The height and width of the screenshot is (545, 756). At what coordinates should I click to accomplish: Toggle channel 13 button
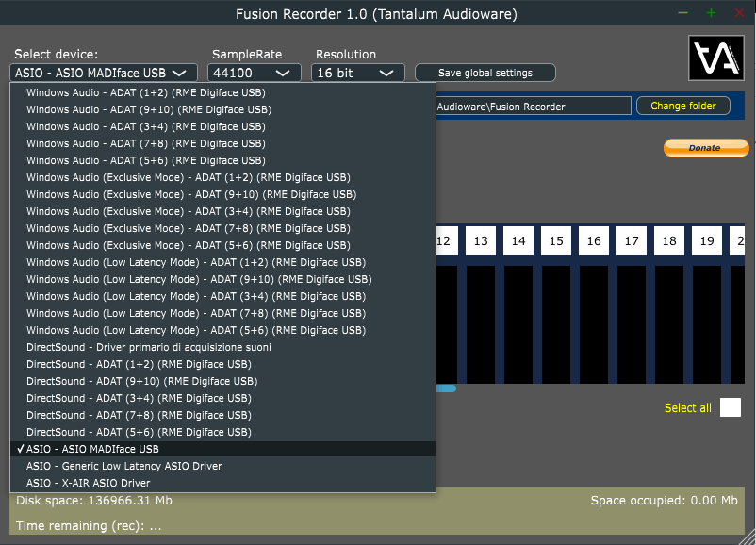481,240
